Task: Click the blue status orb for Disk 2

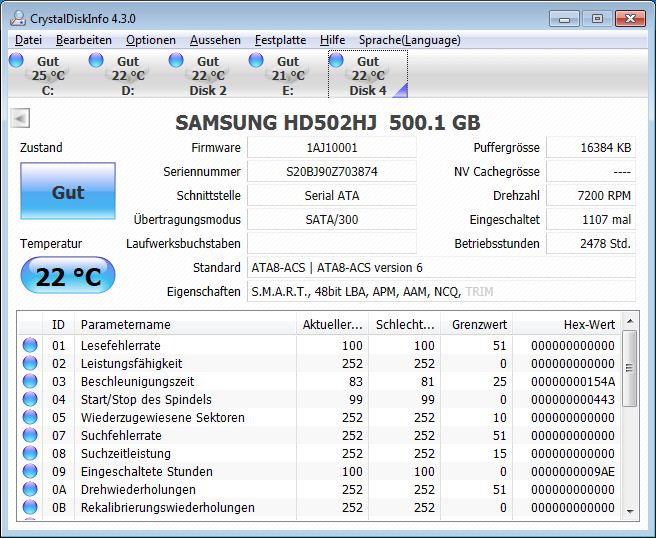Action: pyautogui.click(x=176, y=60)
